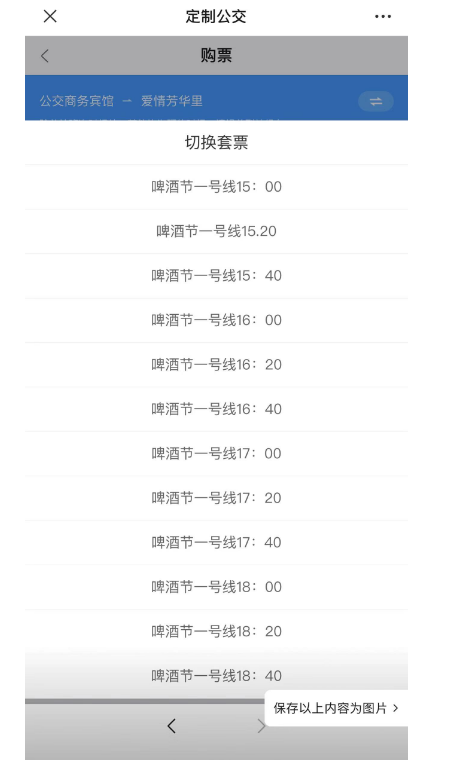The image size is (469, 760).
Task: Select 啤酒节一号线15.20 ticket
Action: point(216,231)
